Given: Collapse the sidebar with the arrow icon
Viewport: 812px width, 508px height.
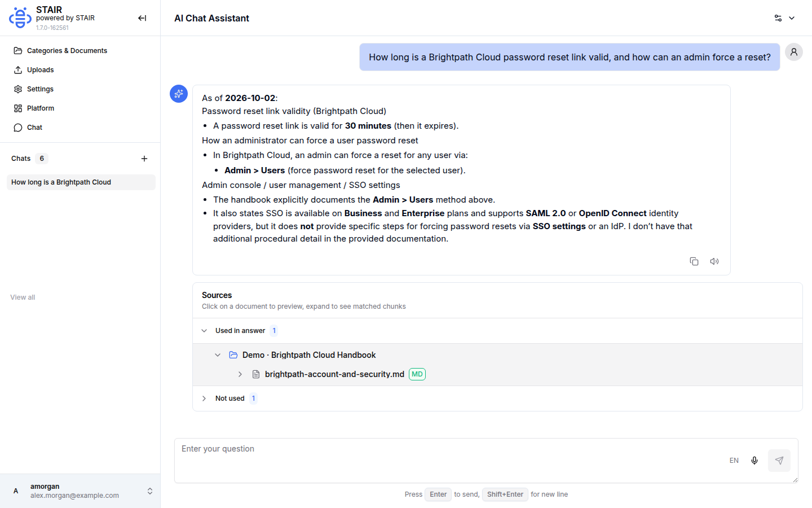Looking at the screenshot, I should 142,18.
